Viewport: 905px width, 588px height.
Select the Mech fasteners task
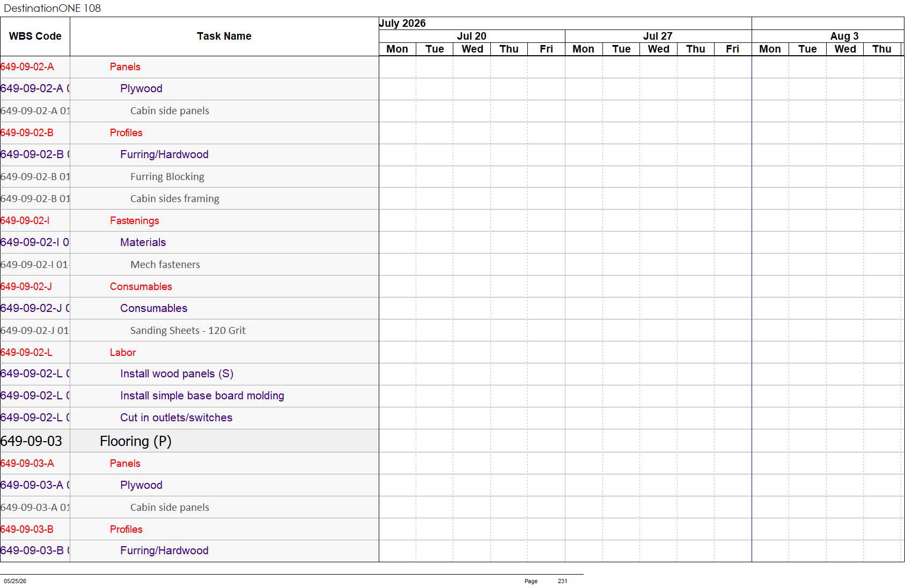(x=189, y=265)
